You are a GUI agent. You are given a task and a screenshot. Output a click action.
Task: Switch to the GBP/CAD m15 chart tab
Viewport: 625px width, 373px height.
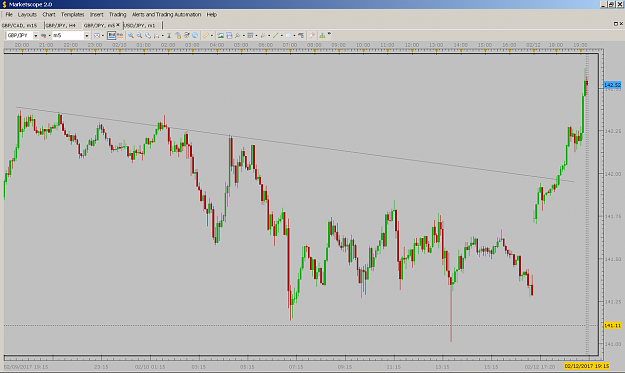click(x=20, y=25)
